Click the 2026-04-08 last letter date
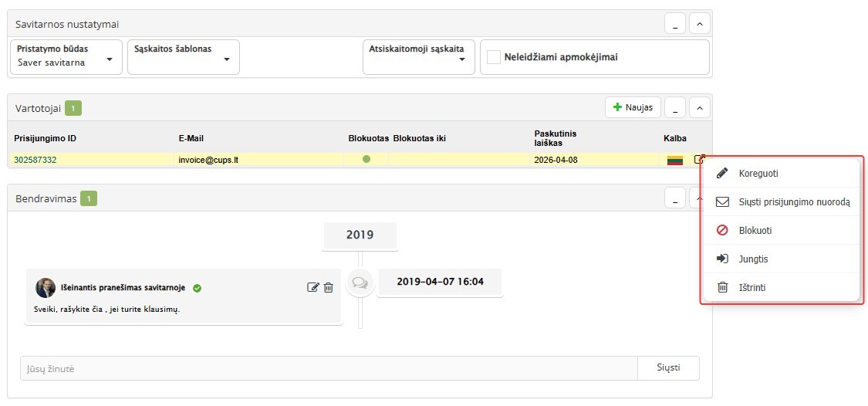The height and width of the screenshot is (406, 868). click(555, 160)
